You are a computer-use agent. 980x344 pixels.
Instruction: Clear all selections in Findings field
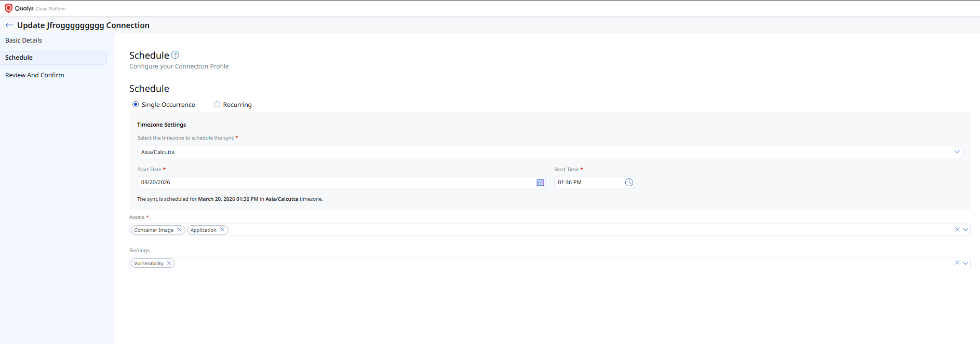(957, 263)
